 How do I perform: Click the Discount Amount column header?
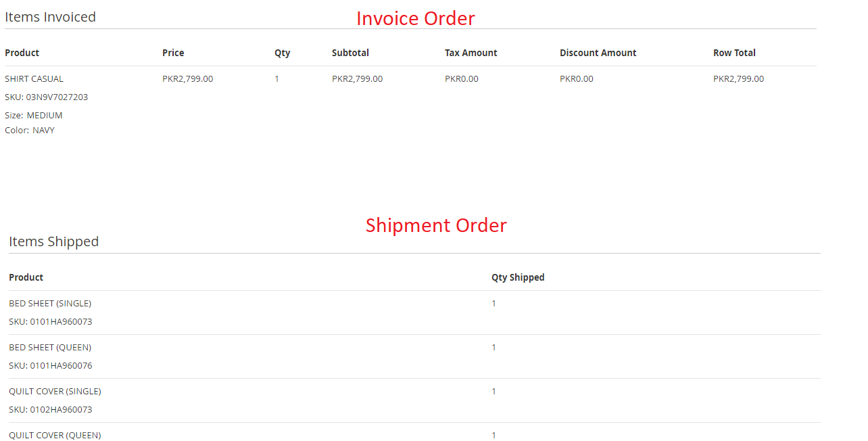pos(598,53)
